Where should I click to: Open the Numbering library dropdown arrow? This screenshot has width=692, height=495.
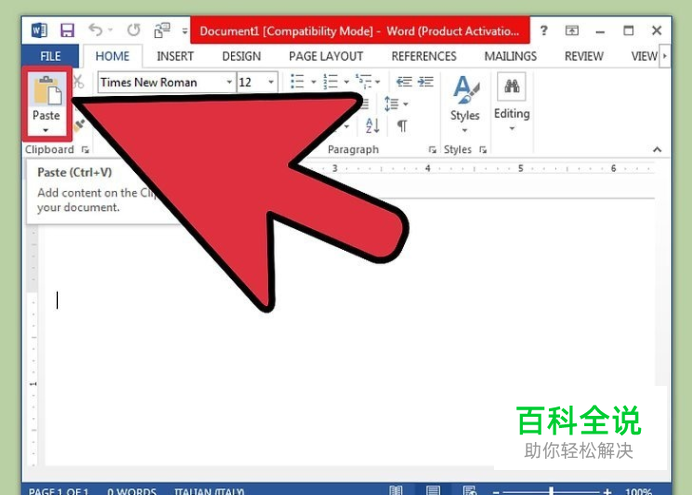tap(346, 82)
